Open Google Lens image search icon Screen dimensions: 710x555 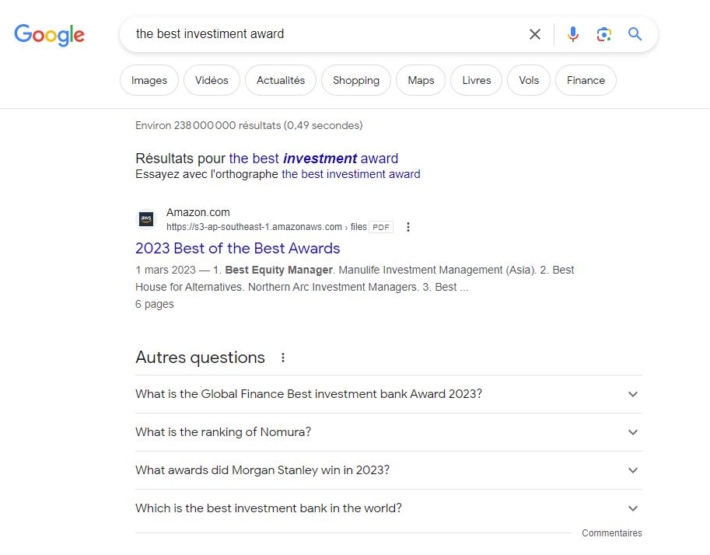click(x=604, y=34)
